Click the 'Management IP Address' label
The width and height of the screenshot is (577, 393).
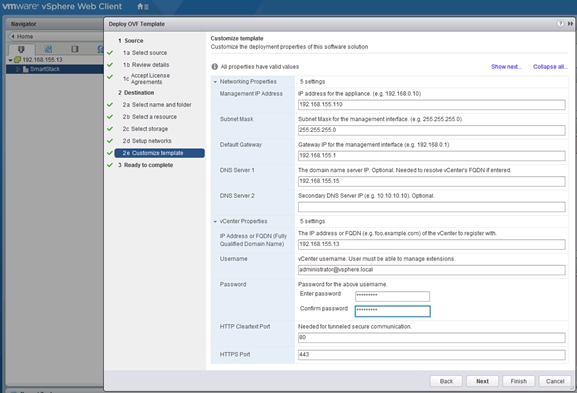coord(251,94)
